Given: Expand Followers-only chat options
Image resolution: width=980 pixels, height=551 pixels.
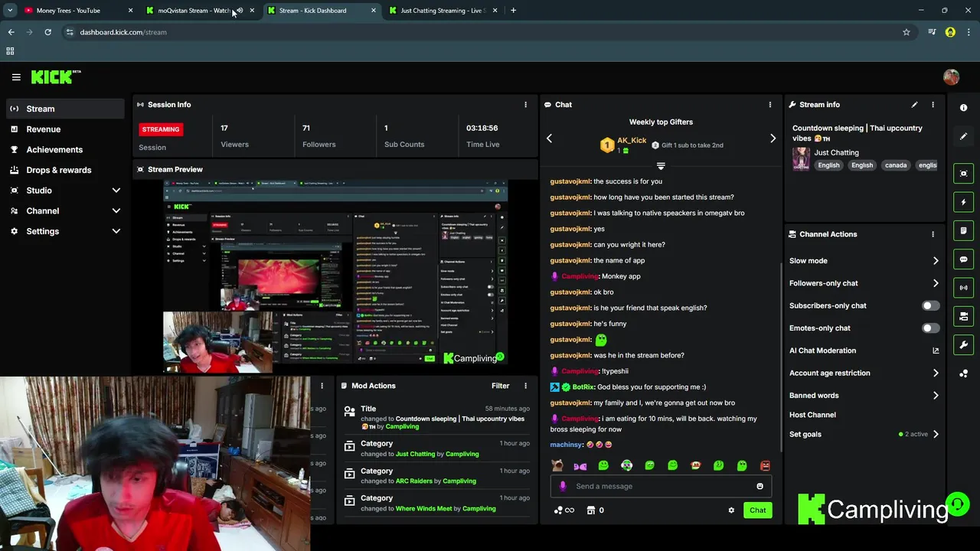Looking at the screenshot, I should [936, 283].
